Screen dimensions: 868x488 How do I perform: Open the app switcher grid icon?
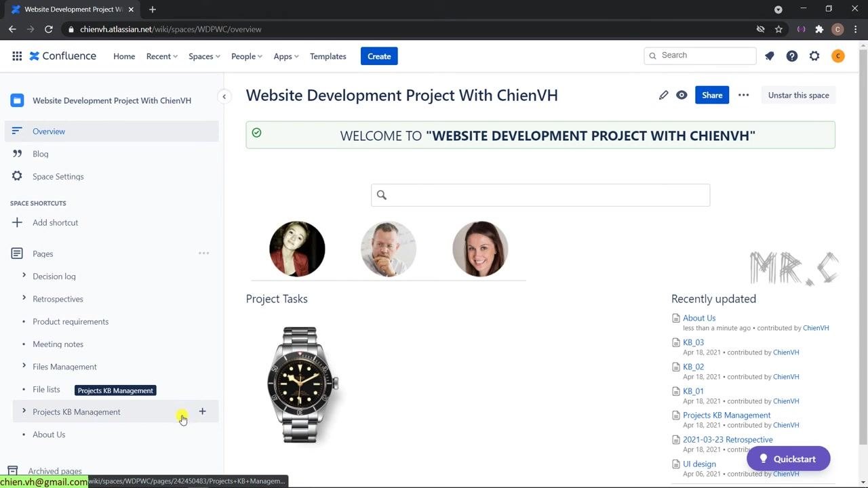tap(17, 56)
